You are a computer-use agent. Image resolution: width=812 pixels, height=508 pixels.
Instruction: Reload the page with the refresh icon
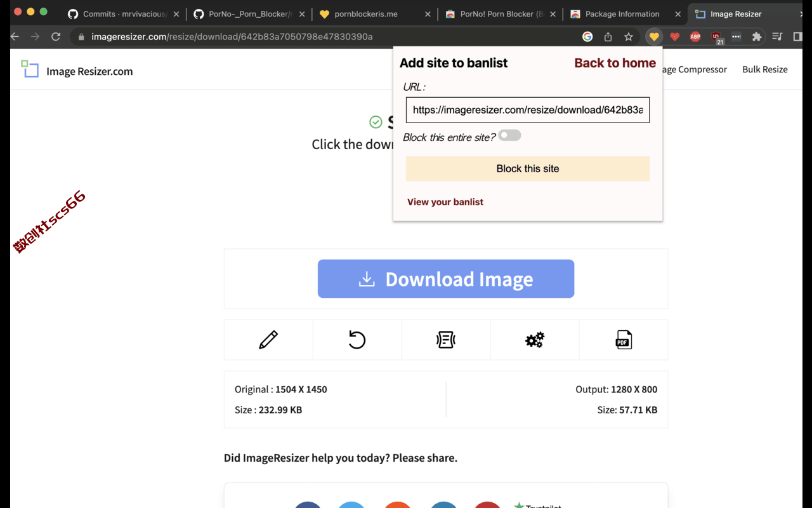[56, 37]
